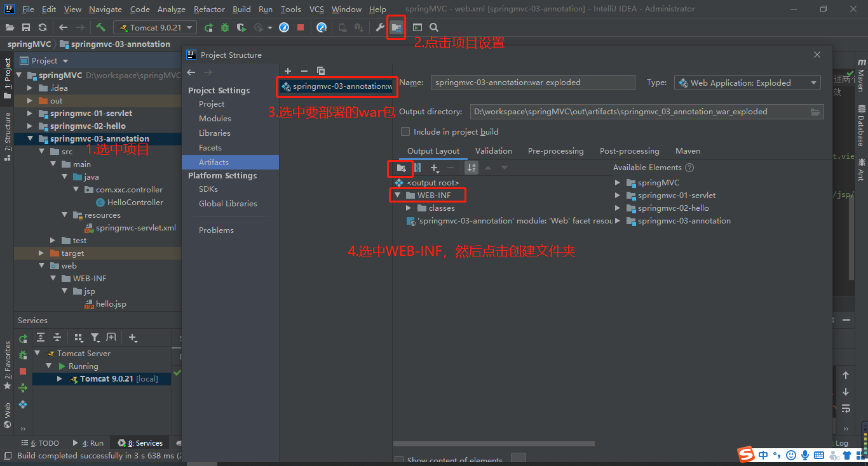Click Save All in the main toolbar
This screenshot has height=466, width=868.
[x=26, y=27]
